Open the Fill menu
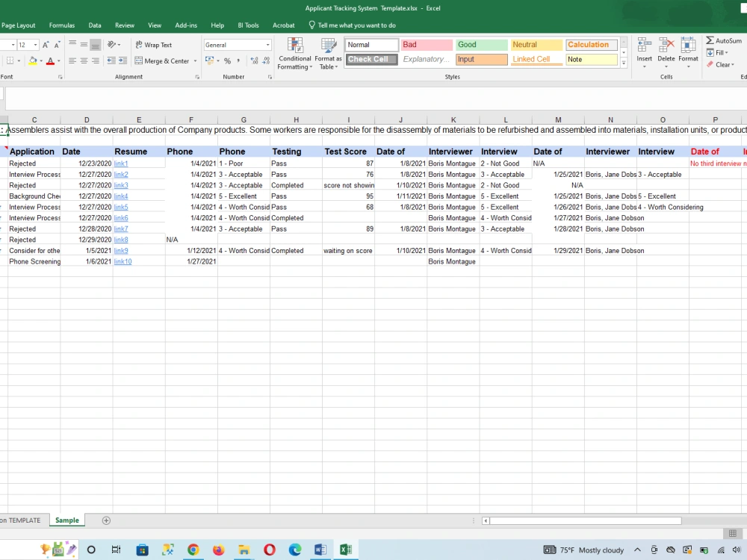Screen dimensions: 747x560 [717, 52]
